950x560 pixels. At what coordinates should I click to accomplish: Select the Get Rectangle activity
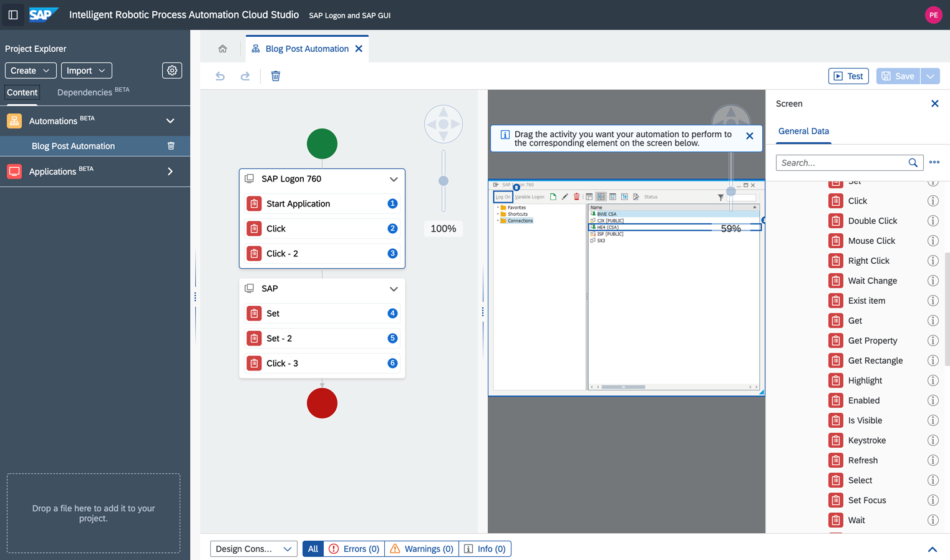coord(875,360)
